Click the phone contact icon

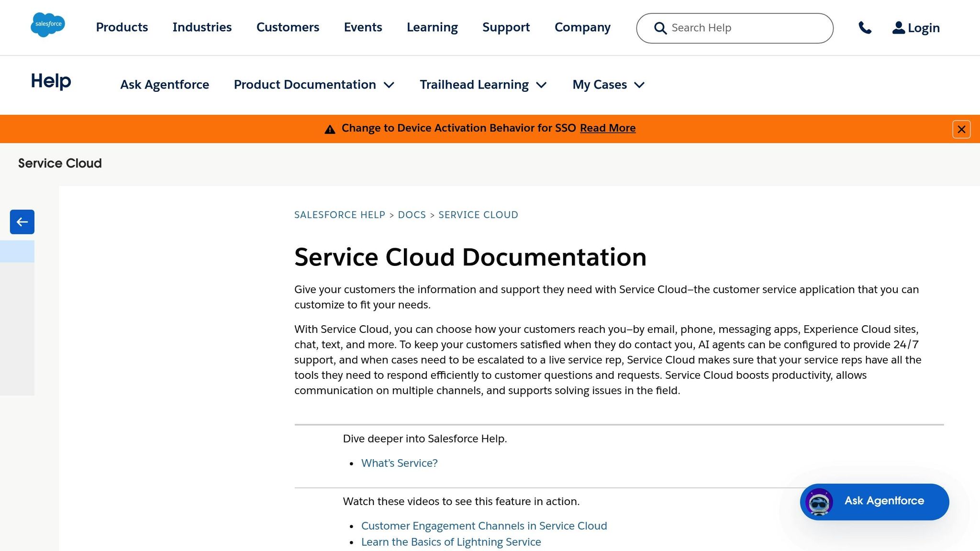(x=866, y=28)
